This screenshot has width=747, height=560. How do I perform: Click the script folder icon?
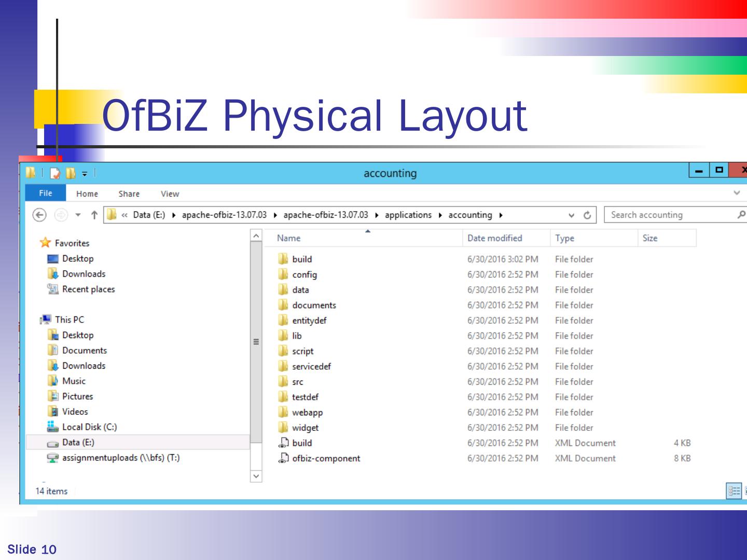283,351
